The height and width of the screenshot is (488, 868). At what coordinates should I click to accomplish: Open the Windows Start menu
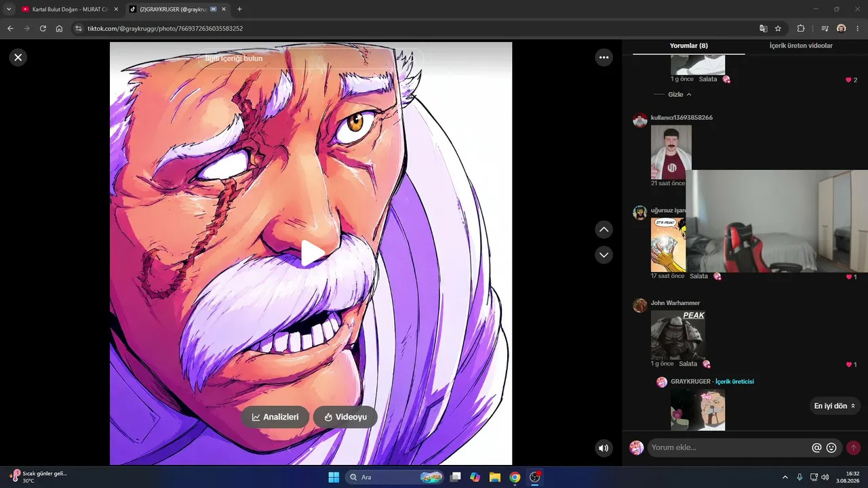coord(334,477)
